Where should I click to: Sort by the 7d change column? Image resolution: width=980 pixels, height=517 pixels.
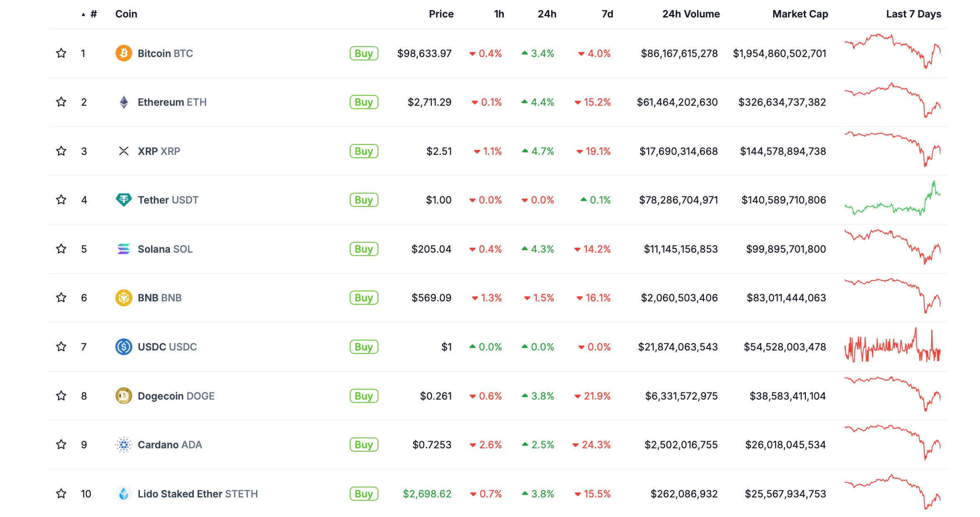pyautogui.click(x=607, y=14)
